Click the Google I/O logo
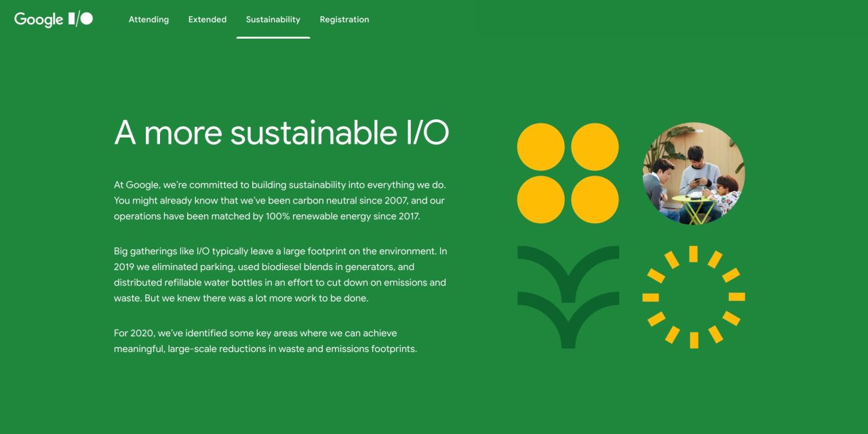This screenshot has height=434, width=868. pyautogui.click(x=54, y=20)
